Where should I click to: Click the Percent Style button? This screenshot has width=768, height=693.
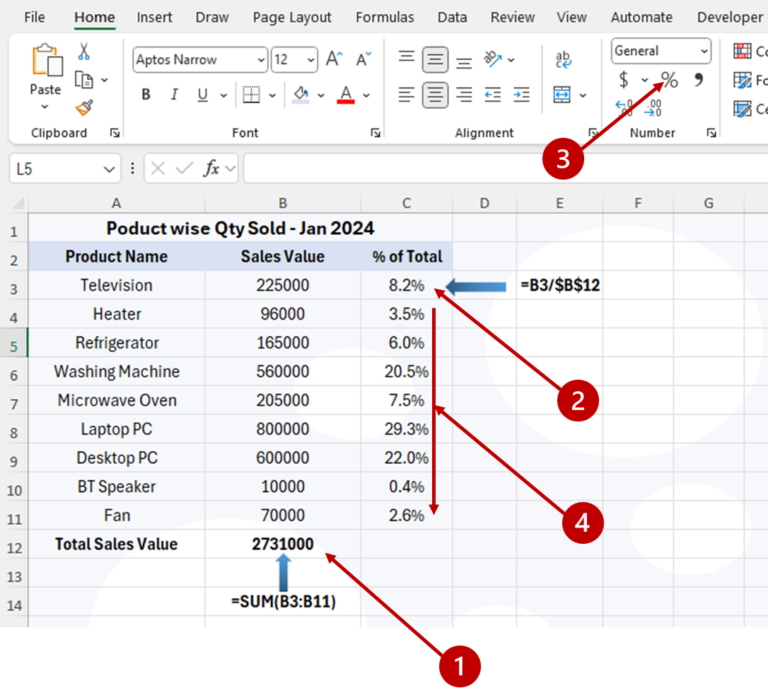[x=669, y=80]
